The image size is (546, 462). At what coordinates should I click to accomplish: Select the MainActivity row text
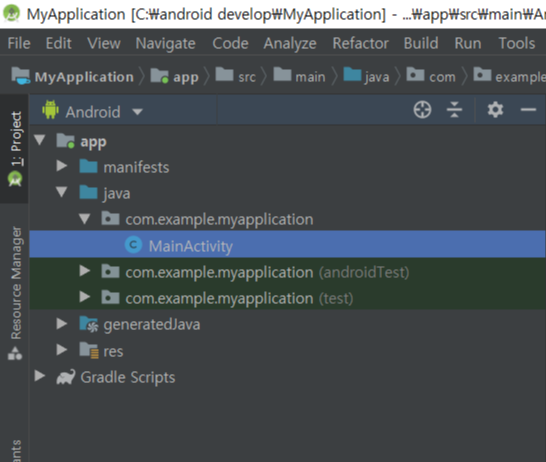(190, 246)
